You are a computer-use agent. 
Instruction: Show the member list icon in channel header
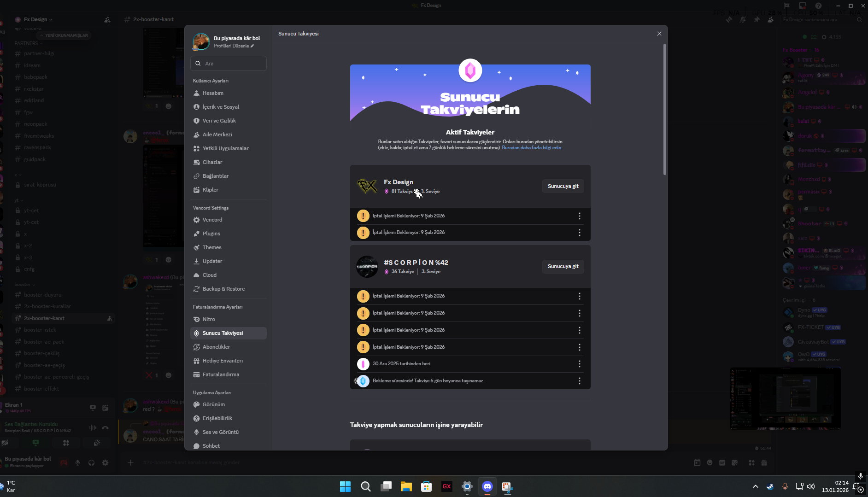coord(770,19)
